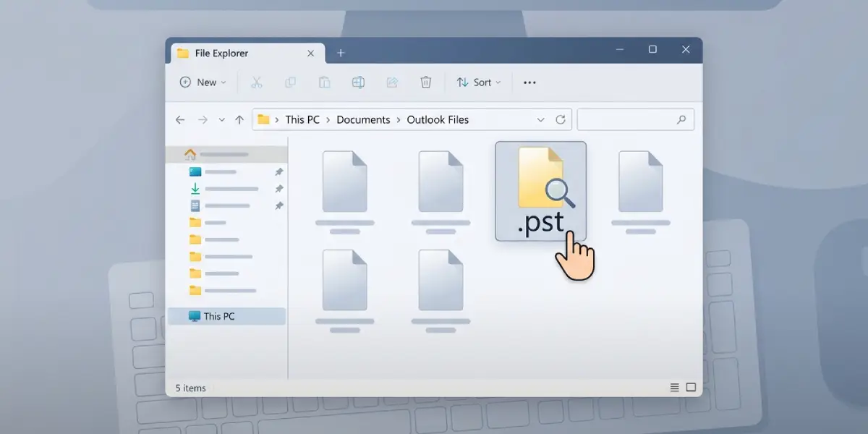Select This PC in the navigation pane

[x=227, y=316]
